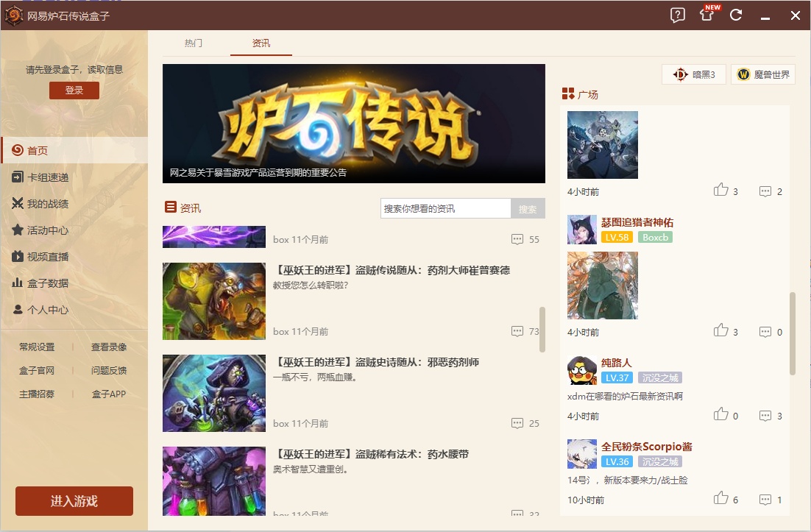Click the news list scrollbar

[x=542, y=330]
